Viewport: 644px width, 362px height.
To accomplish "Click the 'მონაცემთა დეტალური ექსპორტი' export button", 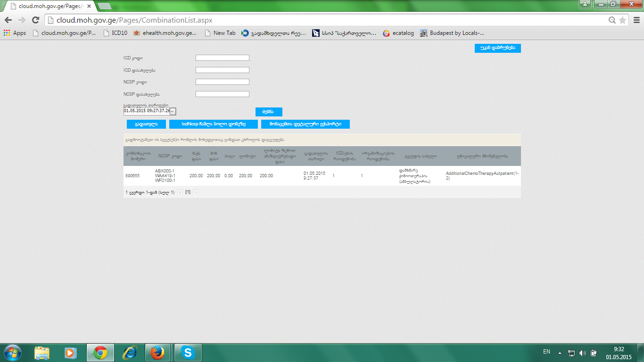I will (x=305, y=124).
